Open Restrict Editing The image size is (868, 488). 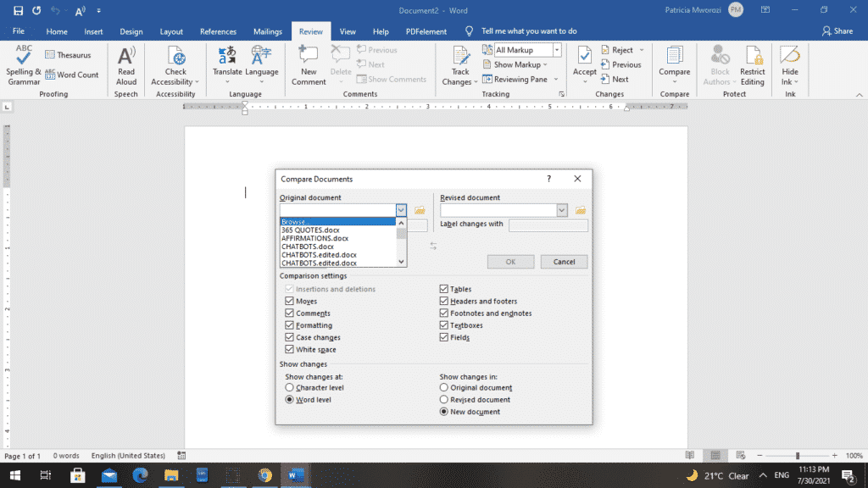click(x=753, y=65)
